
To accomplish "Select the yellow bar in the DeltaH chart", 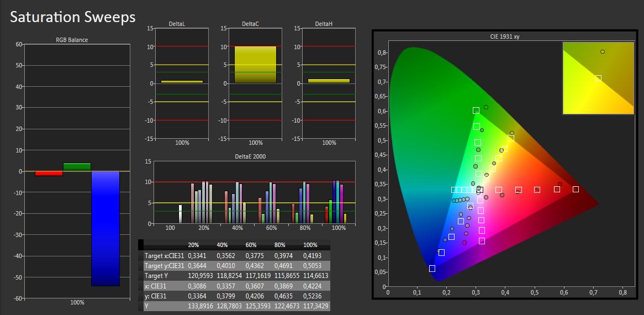I will [329, 81].
